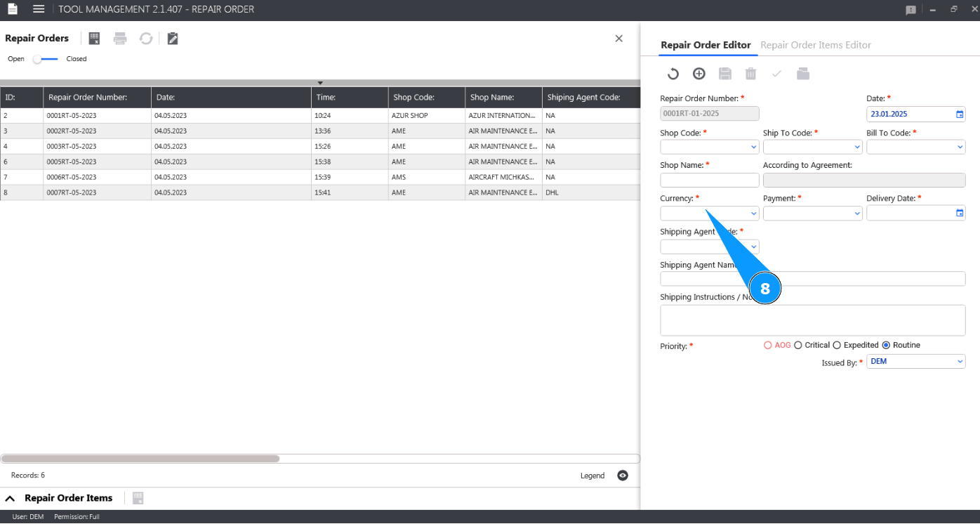This screenshot has width=980, height=524.
Task: Select the AOG priority radio button
Action: 768,346
